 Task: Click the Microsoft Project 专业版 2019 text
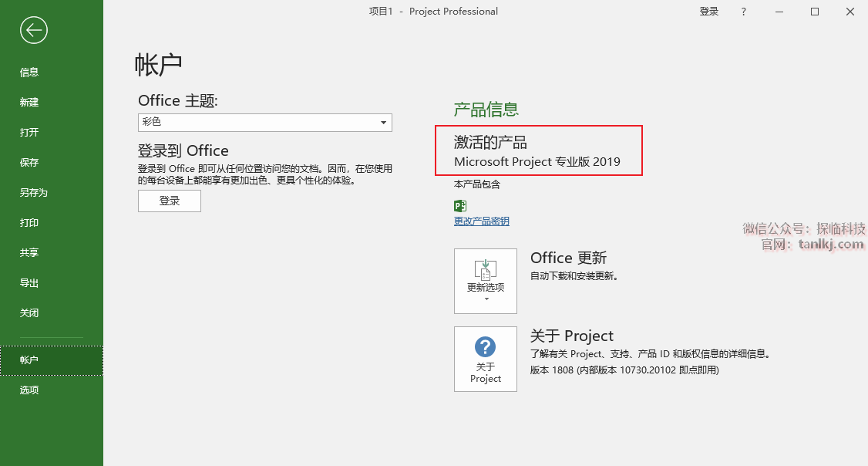(x=537, y=162)
